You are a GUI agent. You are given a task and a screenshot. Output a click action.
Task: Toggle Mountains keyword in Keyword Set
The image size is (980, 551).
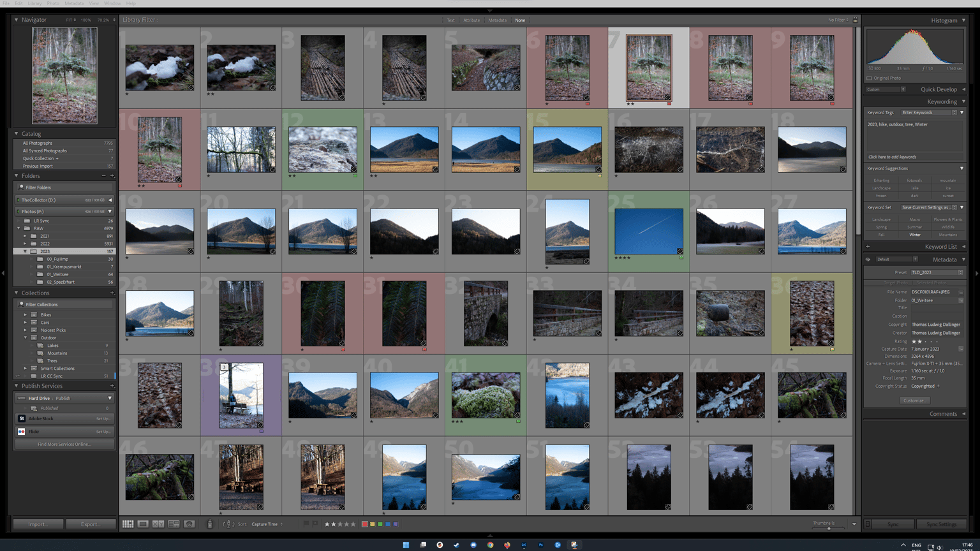pyautogui.click(x=948, y=235)
